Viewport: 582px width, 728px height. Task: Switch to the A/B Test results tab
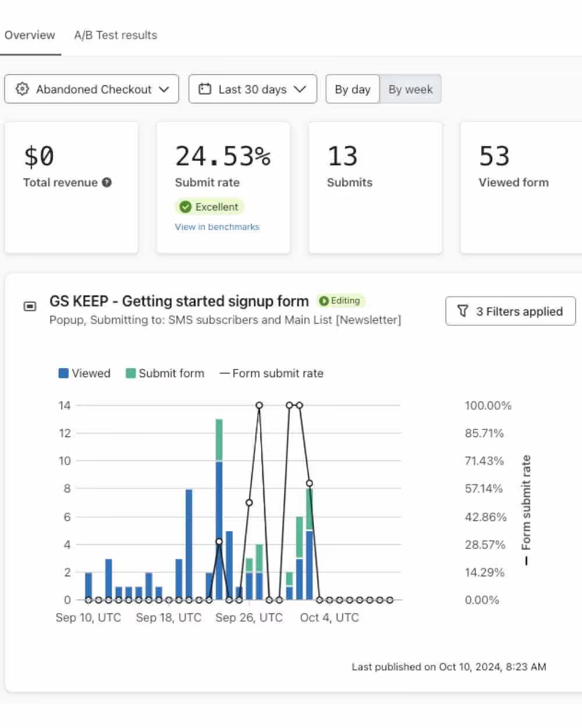coord(115,35)
